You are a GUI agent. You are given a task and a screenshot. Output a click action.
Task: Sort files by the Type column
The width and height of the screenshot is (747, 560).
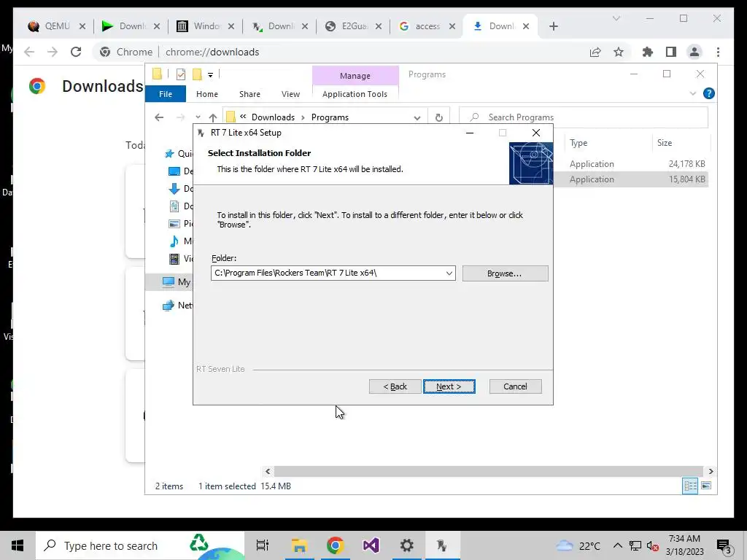click(578, 142)
